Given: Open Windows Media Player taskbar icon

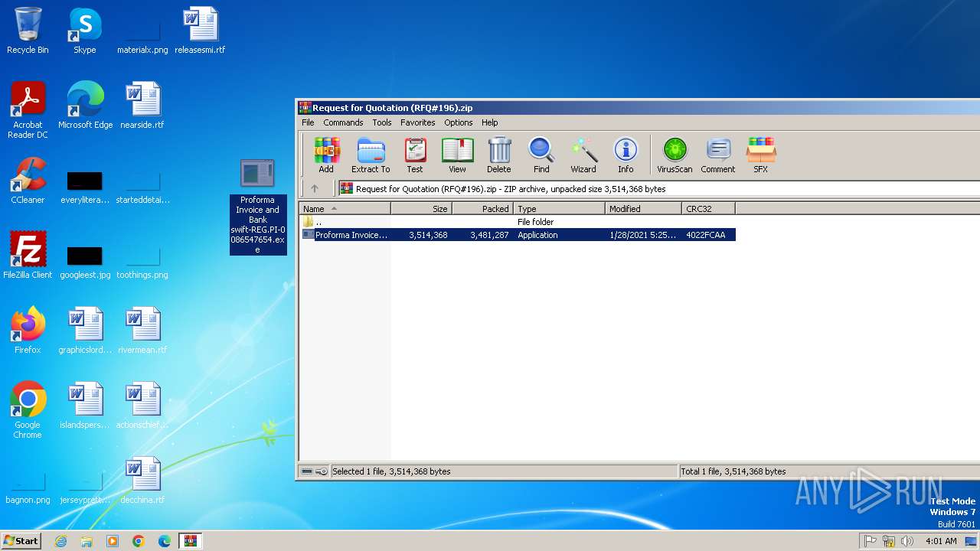Looking at the screenshot, I should coord(113,541).
